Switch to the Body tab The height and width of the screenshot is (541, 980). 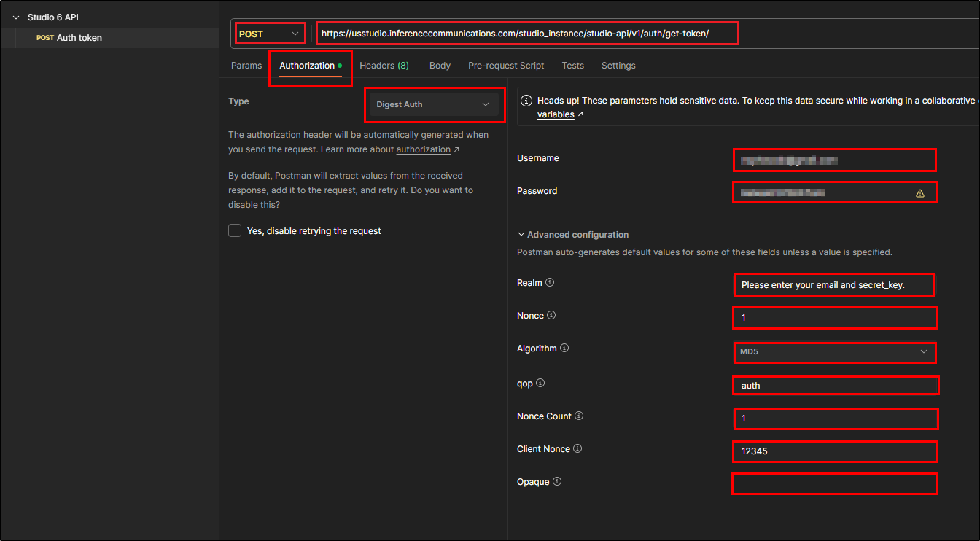coord(440,66)
